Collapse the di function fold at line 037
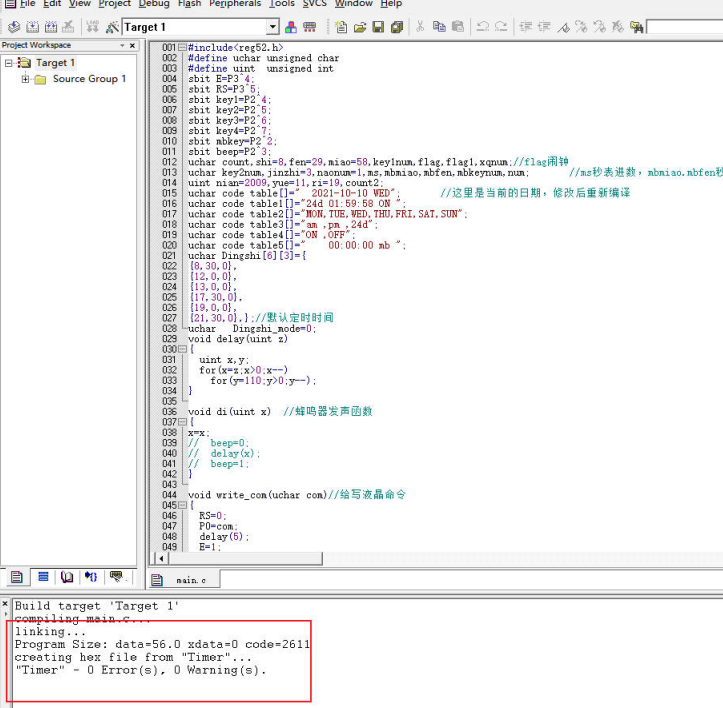723x708 pixels. coord(182,422)
